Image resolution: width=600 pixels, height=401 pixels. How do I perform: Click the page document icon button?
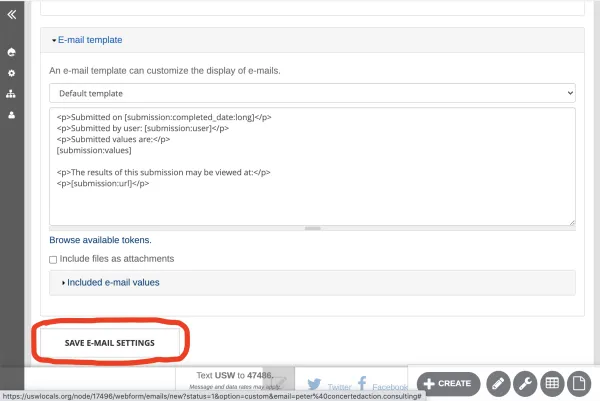pos(579,383)
